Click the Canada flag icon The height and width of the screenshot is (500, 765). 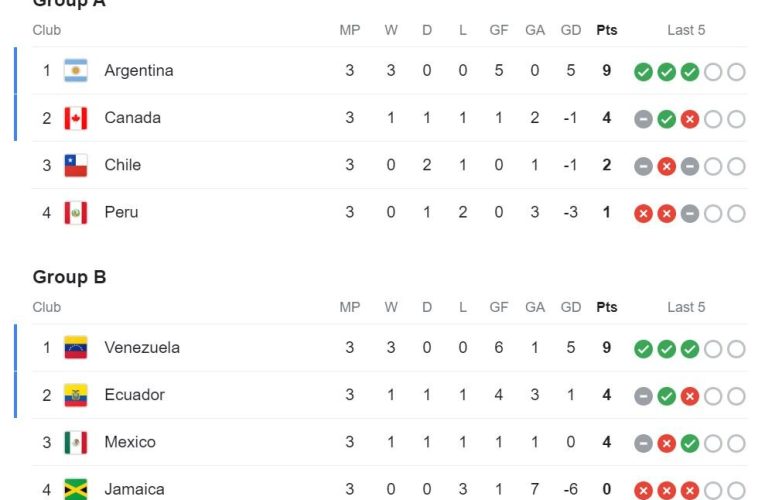pyautogui.click(x=76, y=118)
